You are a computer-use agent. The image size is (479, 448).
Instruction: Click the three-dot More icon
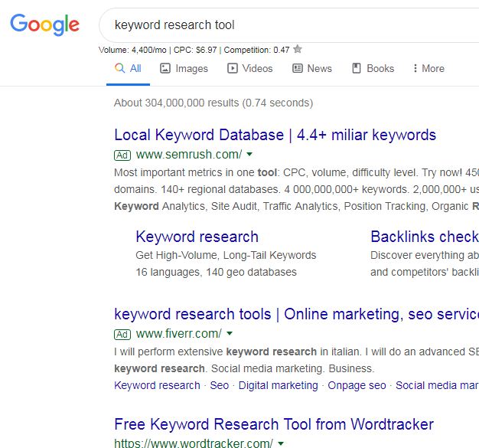[415, 68]
